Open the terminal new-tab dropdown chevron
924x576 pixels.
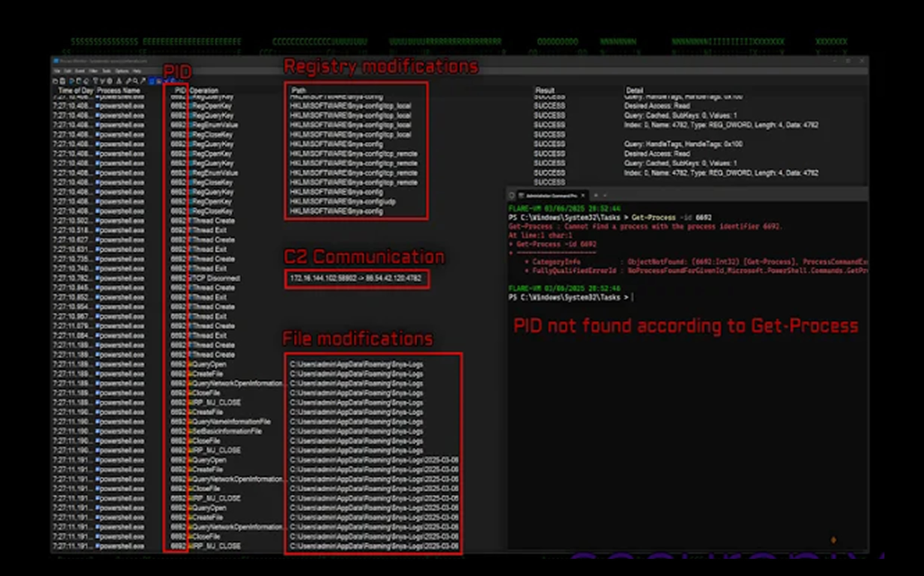[605, 195]
